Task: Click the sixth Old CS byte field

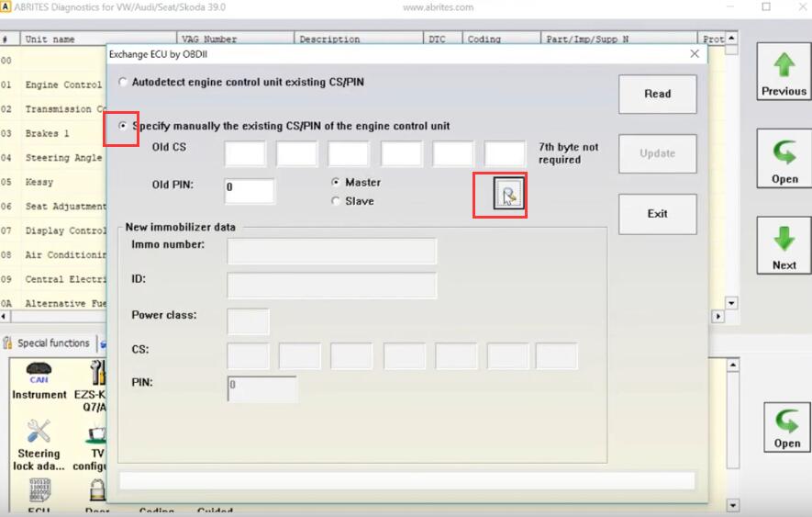Action: 505,153
